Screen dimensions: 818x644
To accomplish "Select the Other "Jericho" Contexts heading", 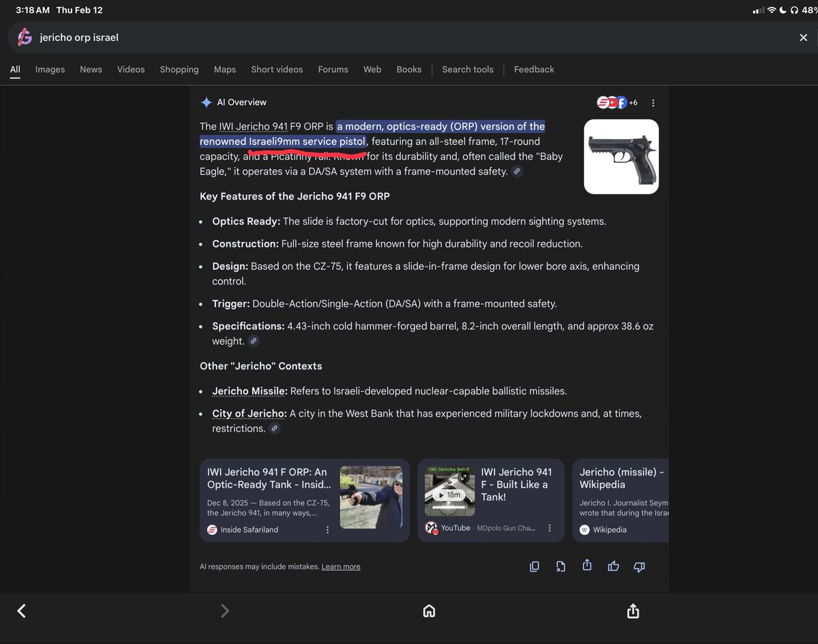I will tap(260, 366).
